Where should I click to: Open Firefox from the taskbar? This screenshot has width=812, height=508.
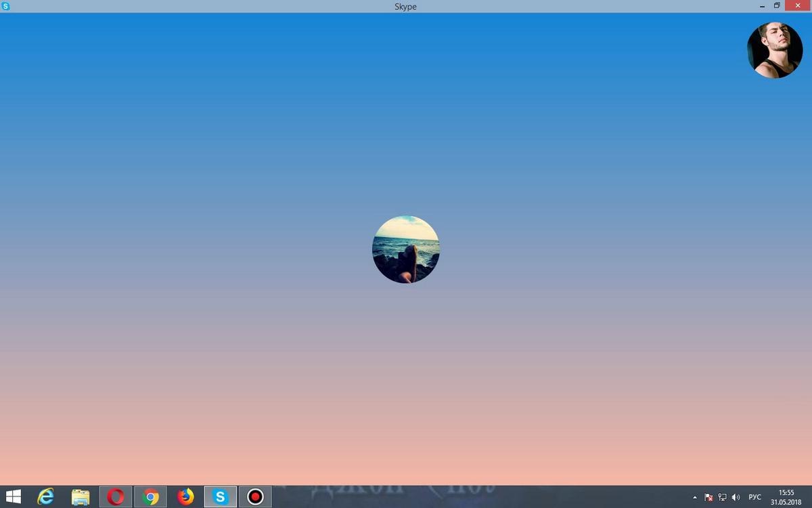click(185, 496)
